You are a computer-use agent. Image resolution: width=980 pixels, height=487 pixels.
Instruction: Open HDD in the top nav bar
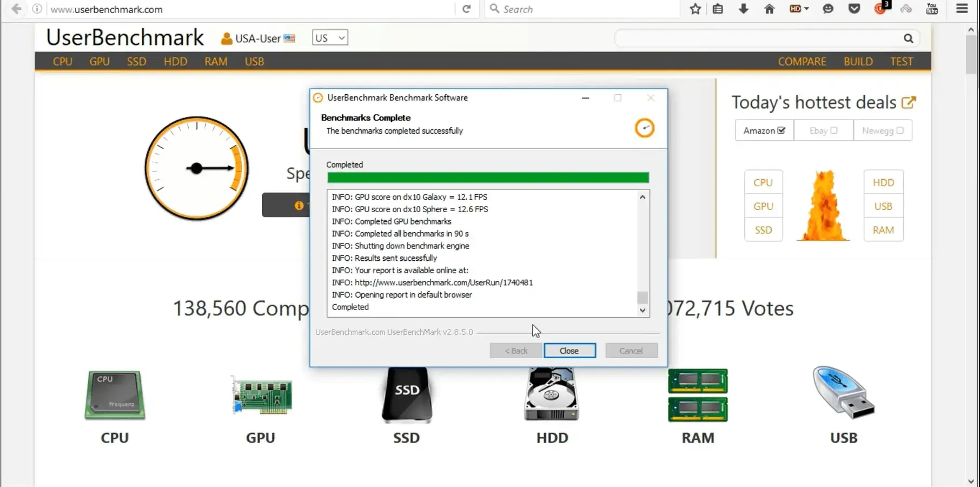(x=175, y=62)
